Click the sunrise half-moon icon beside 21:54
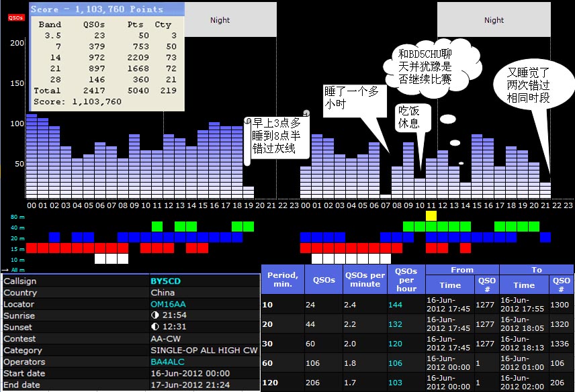 (x=154, y=315)
